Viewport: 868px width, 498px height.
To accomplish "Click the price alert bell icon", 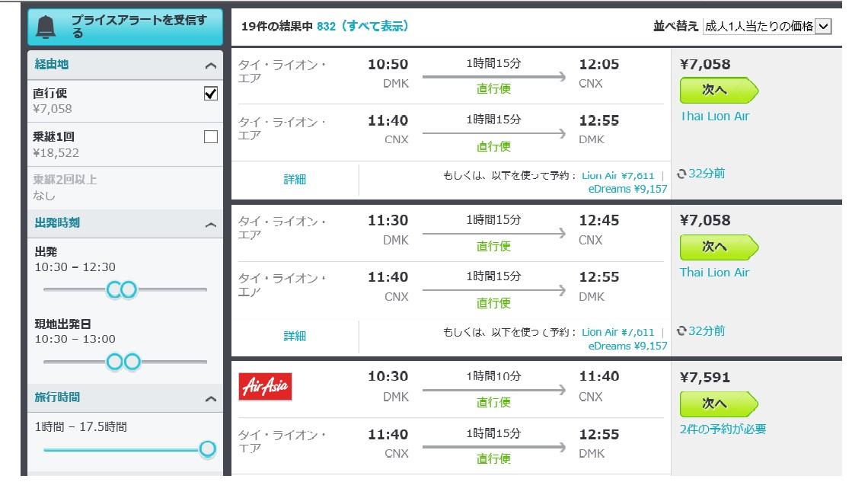I will (46, 27).
